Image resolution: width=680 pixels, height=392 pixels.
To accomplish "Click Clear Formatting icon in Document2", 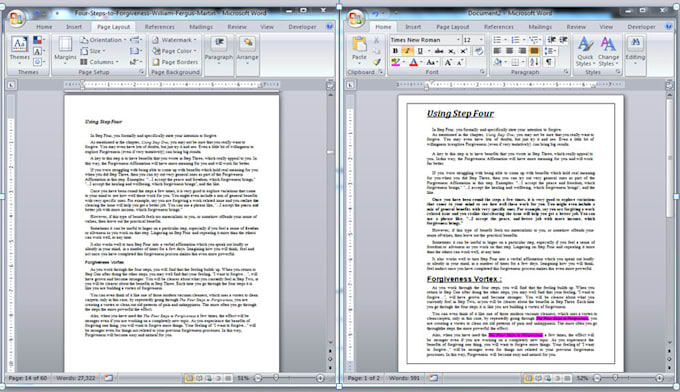I will click(478, 51).
